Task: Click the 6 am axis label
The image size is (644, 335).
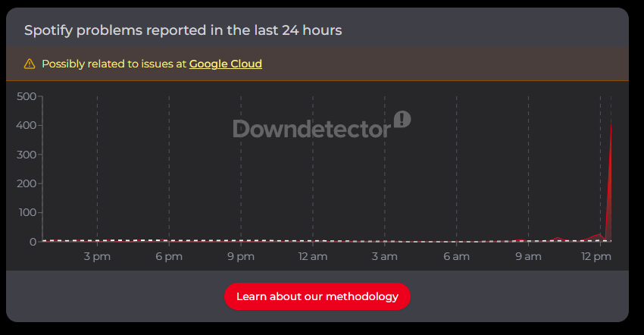Action: pyautogui.click(x=456, y=256)
